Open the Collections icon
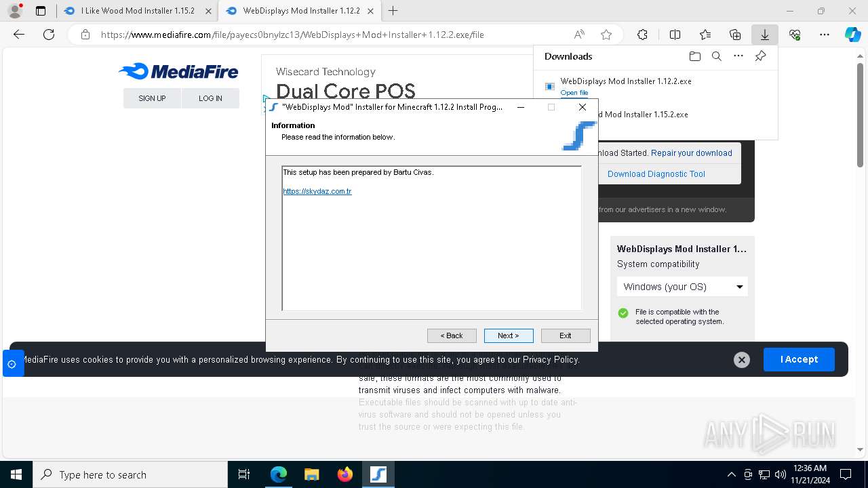The width and height of the screenshot is (868, 488). [735, 35]
